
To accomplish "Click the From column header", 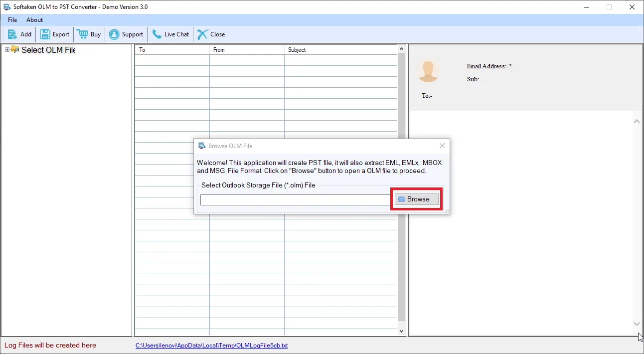I will point(247,50).
